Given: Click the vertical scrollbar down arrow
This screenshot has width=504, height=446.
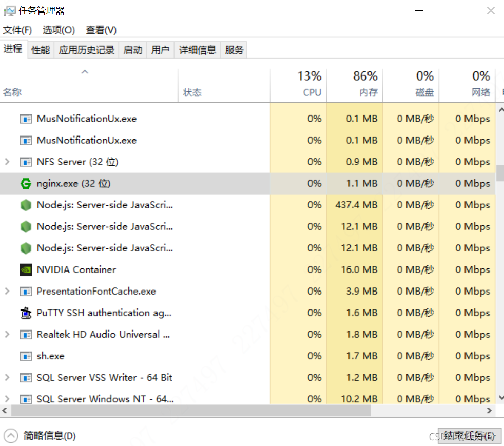Looking at the screenshot, I should 501,398.
